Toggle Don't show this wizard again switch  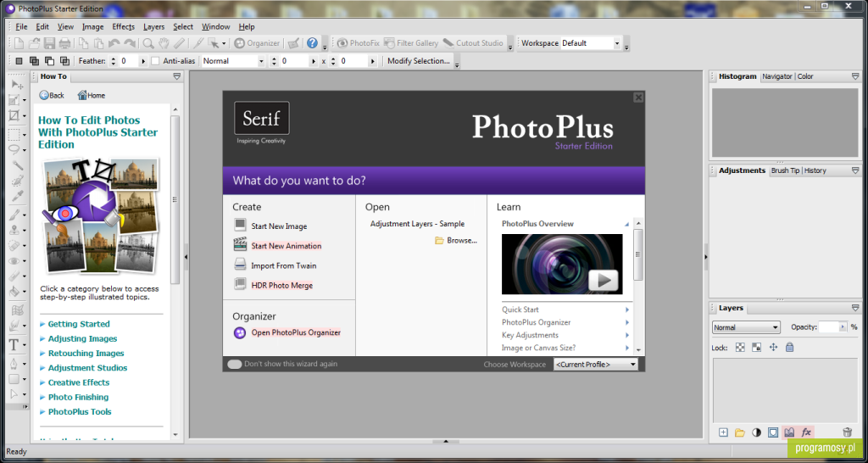click(235, 364)
